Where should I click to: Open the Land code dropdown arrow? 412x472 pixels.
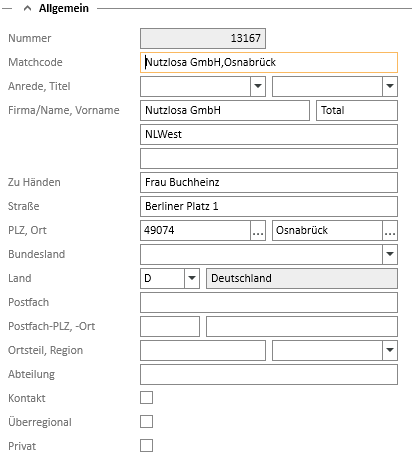click(x=192, y=278)
